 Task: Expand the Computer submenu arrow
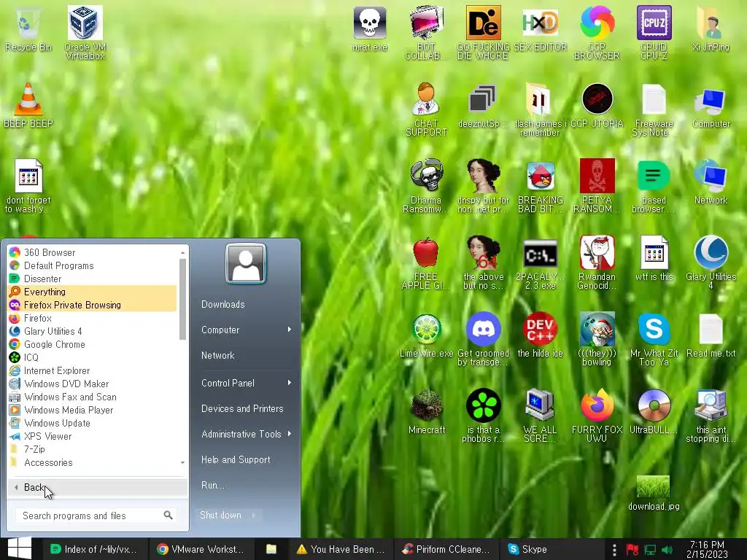(x=289, y=330)
